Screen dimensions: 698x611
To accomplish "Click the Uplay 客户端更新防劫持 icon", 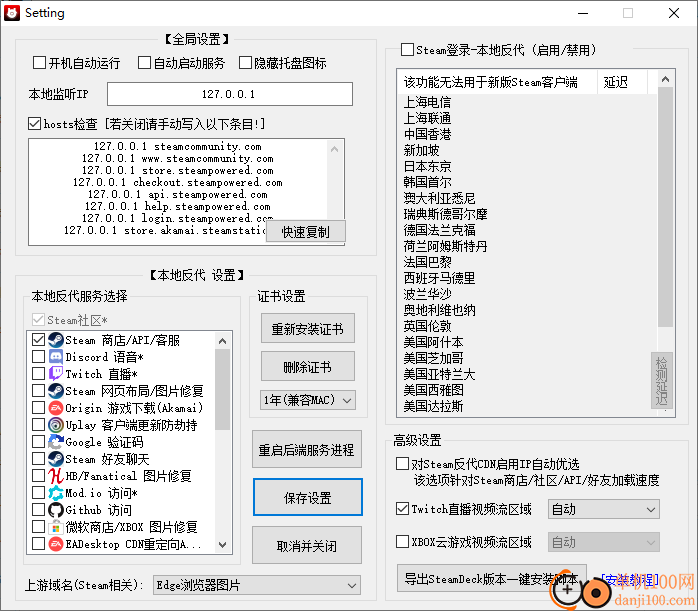I will click(56, 425).
